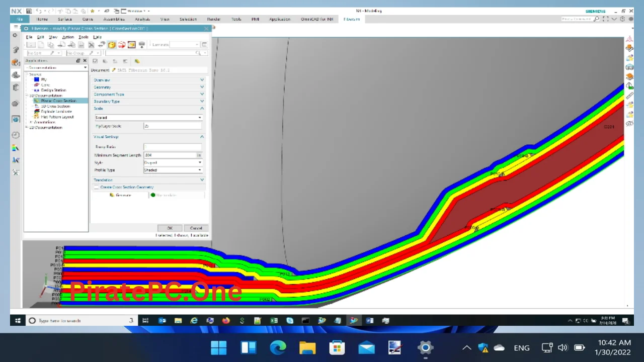Switch to the Assemblies ribbon tab
644x362 pixels.
[x=114, y=19]
